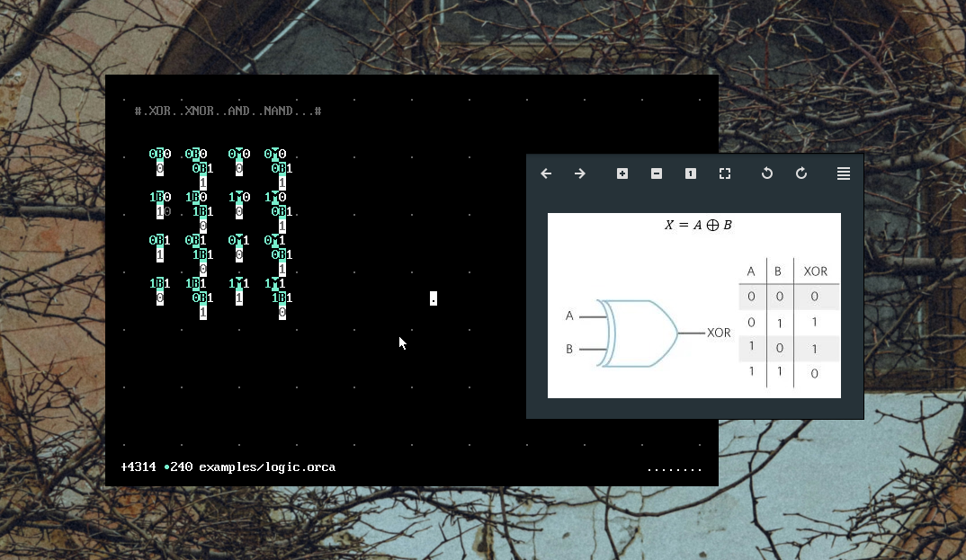Go to previous image with left arrow
The width and height of the screenshot is (966, 560).
[x=546, y=173]
